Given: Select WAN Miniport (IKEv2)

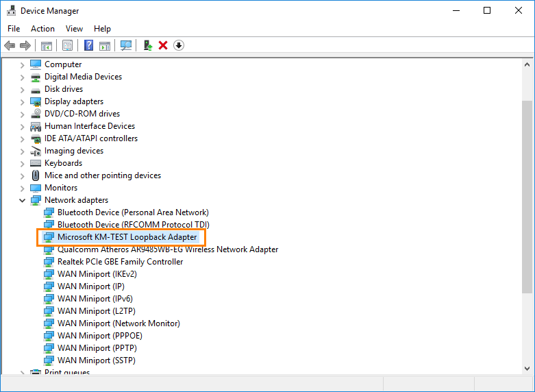Looking at the screenshot, I should [97, 274].
